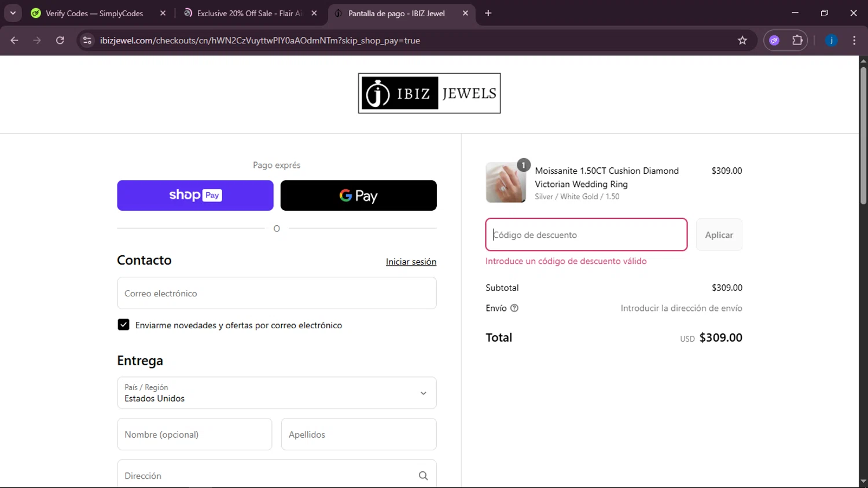Focus the Código de descuento field
The width and height of the screenshot is (868, 488).
(x=586, y=234)
